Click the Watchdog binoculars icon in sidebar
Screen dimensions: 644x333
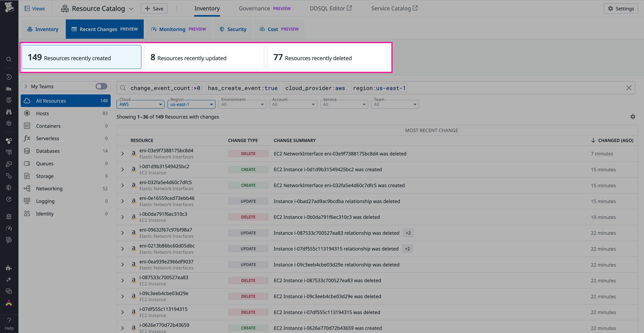(9, 112)
